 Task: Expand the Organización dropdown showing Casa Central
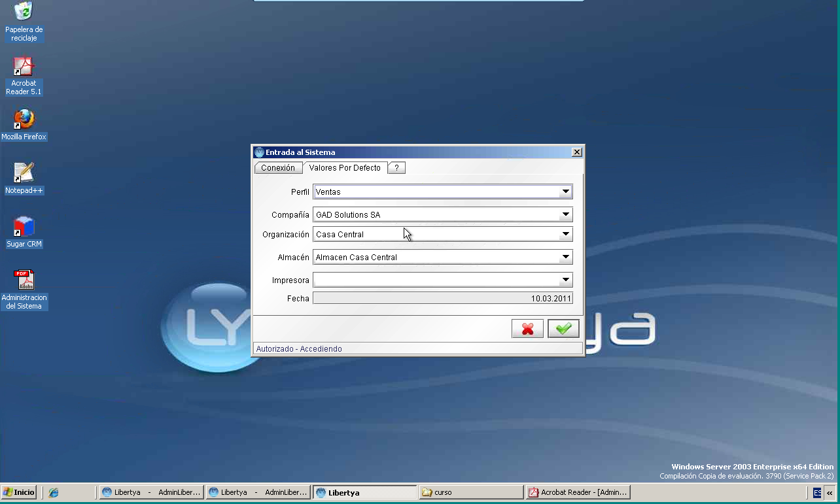click(x=443, y=234)
